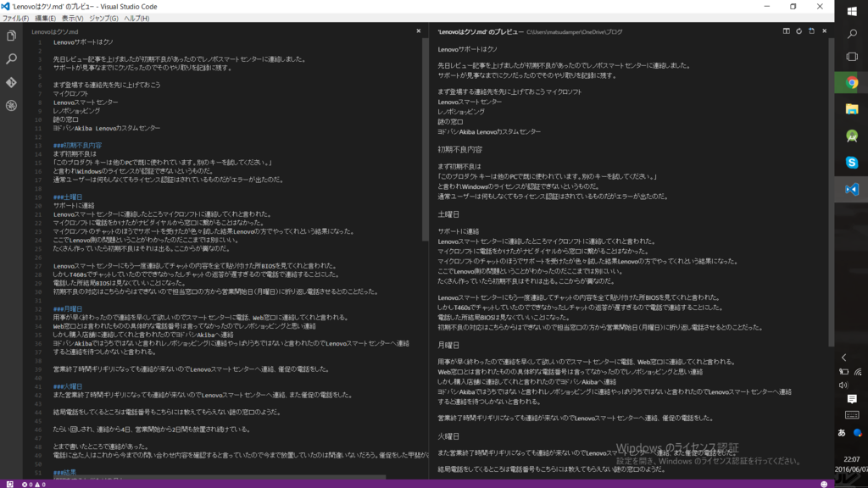Show hidden system tray icons
Screen dimensions: 868x488
(844, 358)
